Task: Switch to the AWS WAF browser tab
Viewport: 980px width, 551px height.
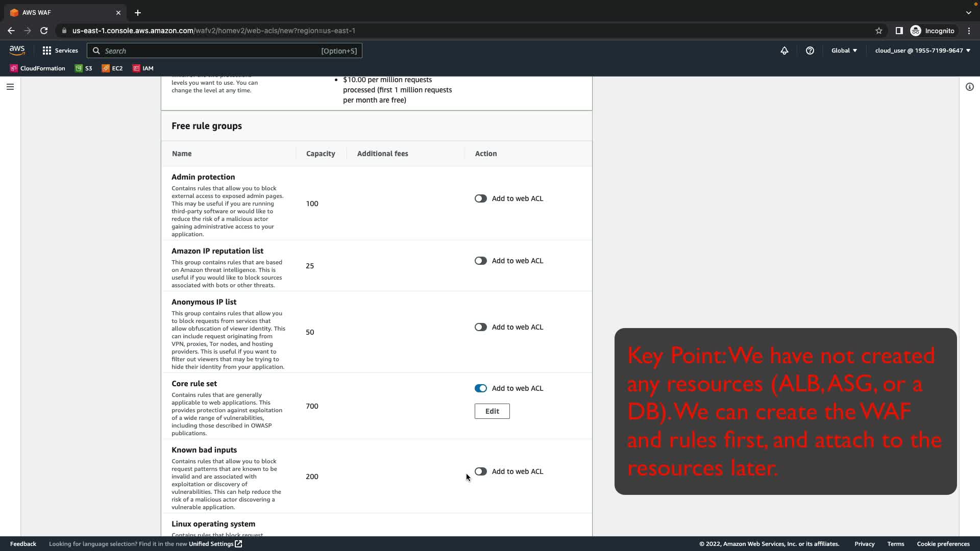Action: pyautogui.click(x=61, y=13)
